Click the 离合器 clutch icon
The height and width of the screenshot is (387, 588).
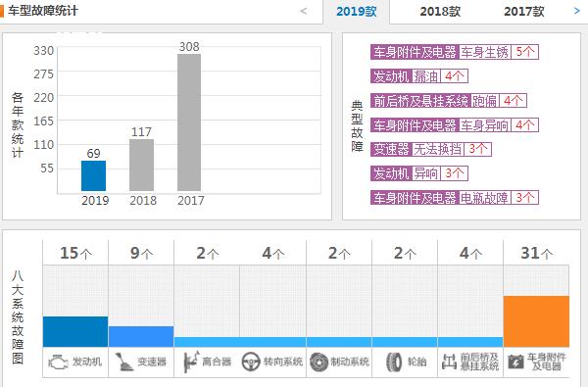click(x=191, y=362)
